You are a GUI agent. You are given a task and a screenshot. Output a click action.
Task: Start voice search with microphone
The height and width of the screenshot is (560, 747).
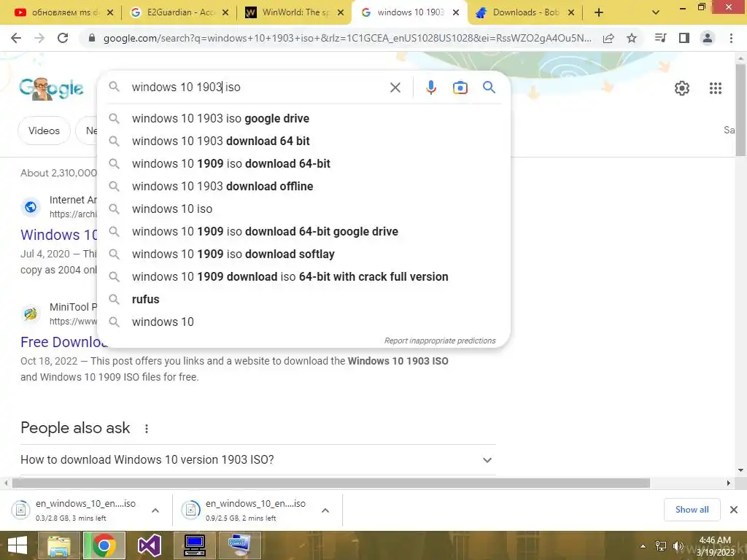(430, 87)
